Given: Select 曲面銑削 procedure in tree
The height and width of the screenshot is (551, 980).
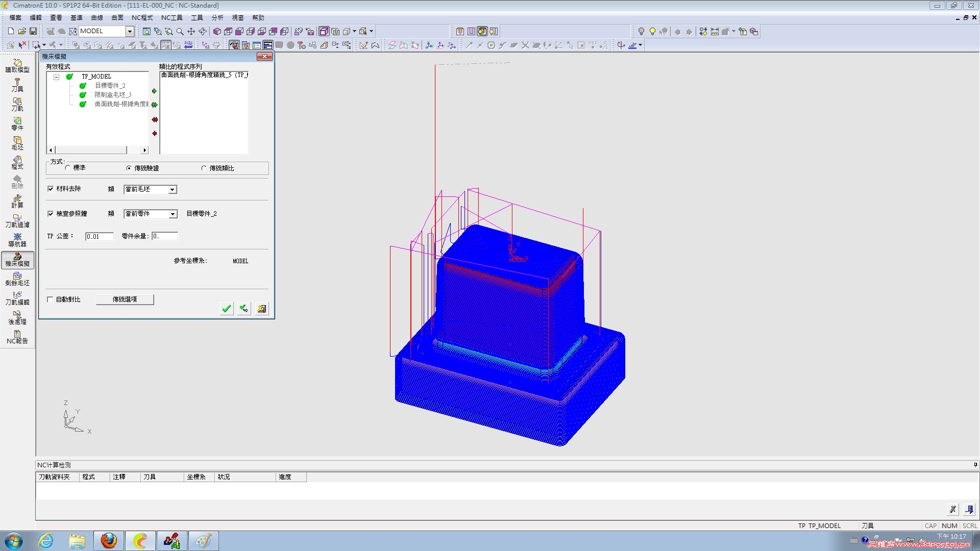Looking at the screenshot, I should [121, 104].
